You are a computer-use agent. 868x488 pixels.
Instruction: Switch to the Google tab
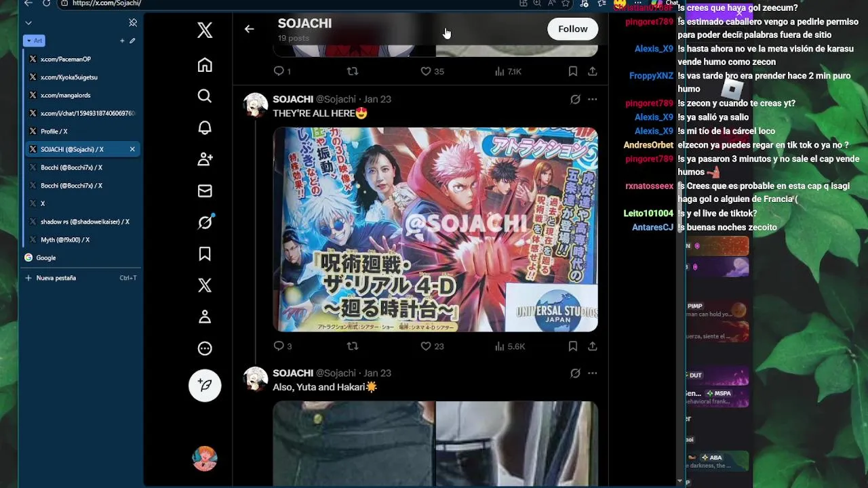tap(82, 258)
